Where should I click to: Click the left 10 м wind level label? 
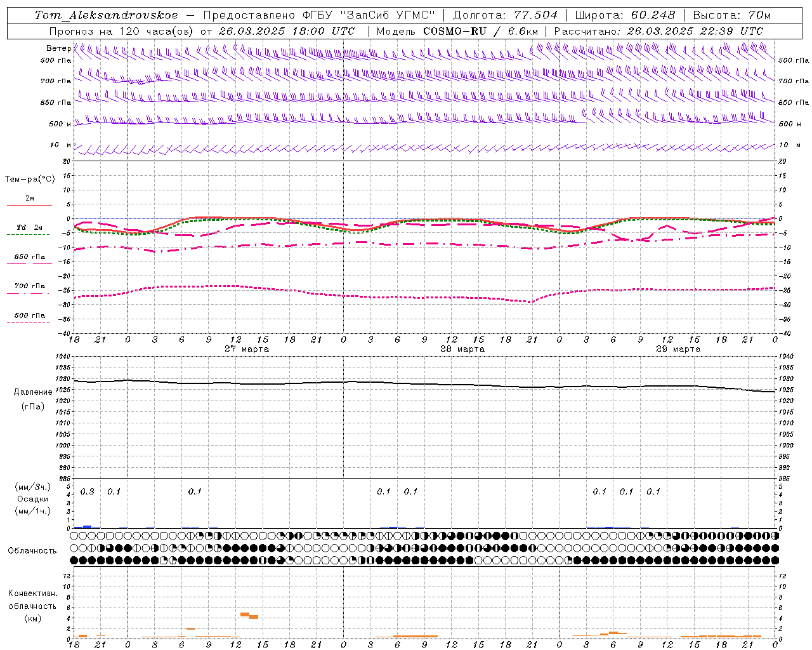tap(60, 145)
